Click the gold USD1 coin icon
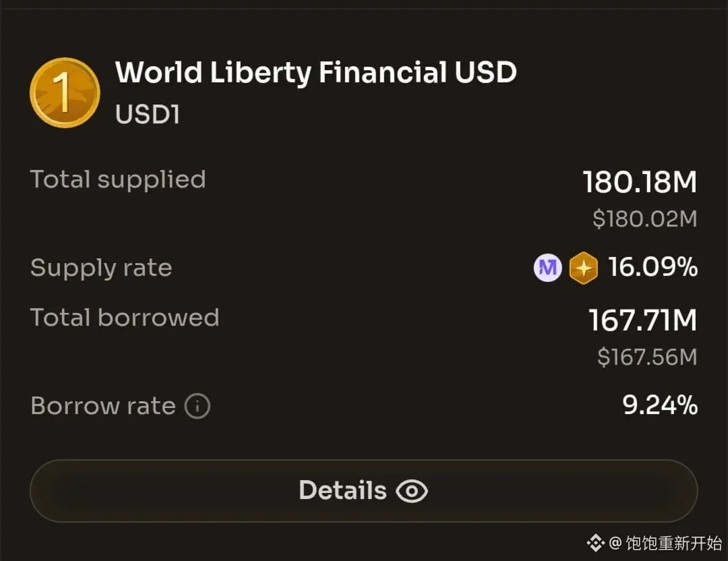The width and height of the screenshot is (728, 561). (x=65, y=92)
